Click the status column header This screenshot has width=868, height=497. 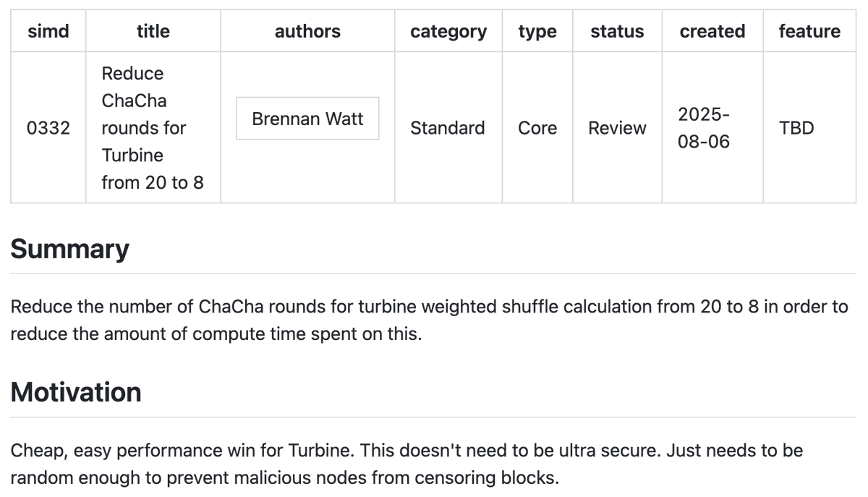click(x=617, y=31)
